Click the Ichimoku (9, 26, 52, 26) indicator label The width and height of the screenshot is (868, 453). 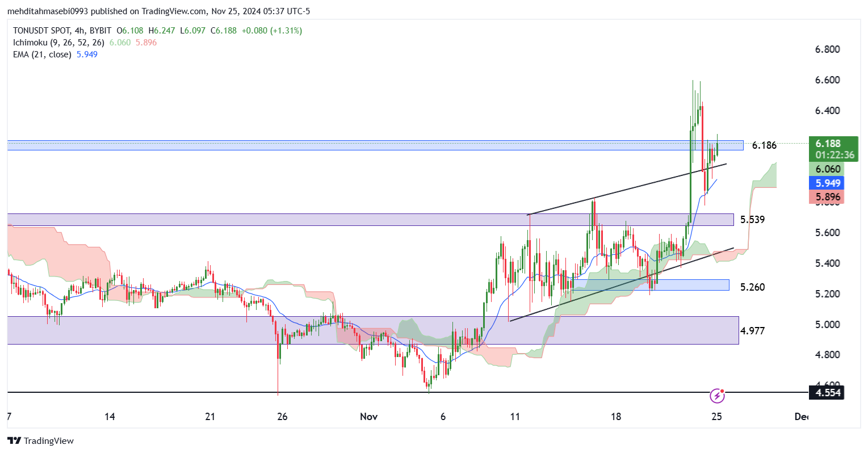[58, 43]
